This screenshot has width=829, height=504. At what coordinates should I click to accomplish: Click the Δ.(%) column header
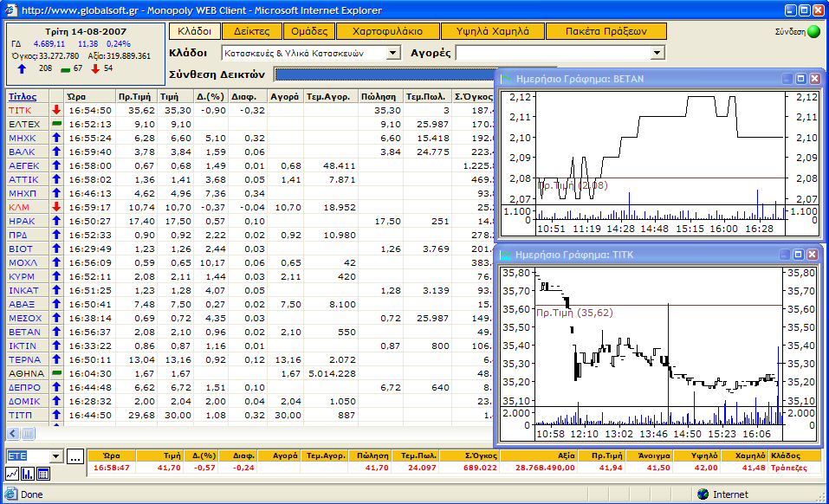click(210, 97)
